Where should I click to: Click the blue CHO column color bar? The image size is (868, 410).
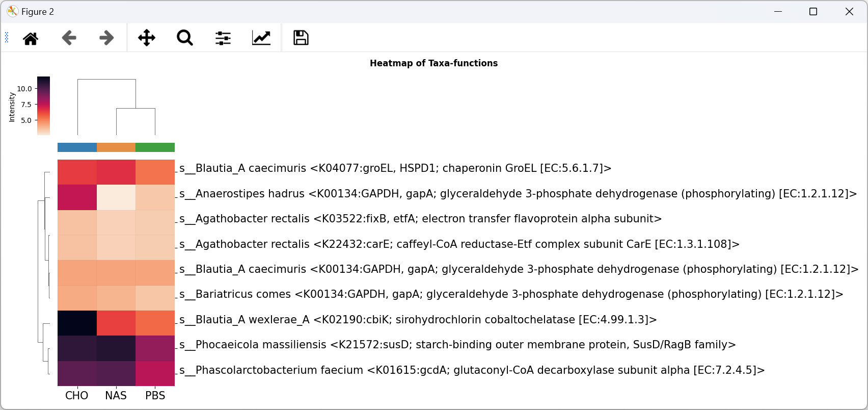pyautogui.click(x=77, y=147)
